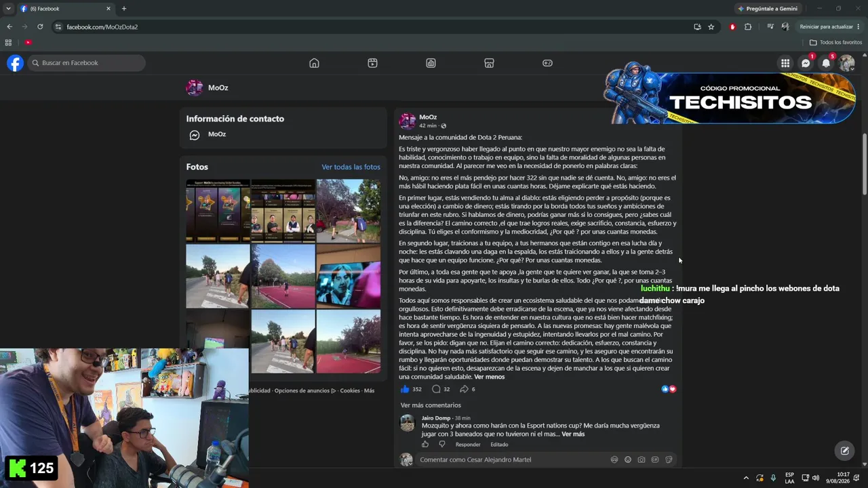Click Reiniciar para actualizar
This screenshot has width=868, height=488.
pos(826,27)
